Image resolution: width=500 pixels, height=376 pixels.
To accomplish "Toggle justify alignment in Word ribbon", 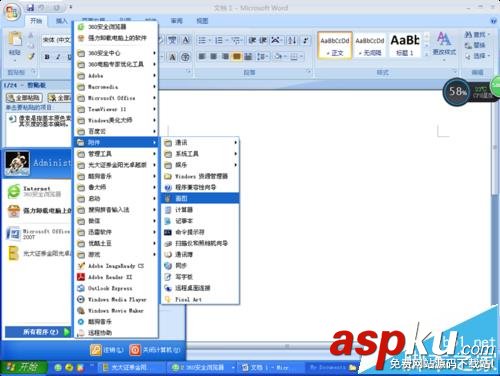I will 237,56.
